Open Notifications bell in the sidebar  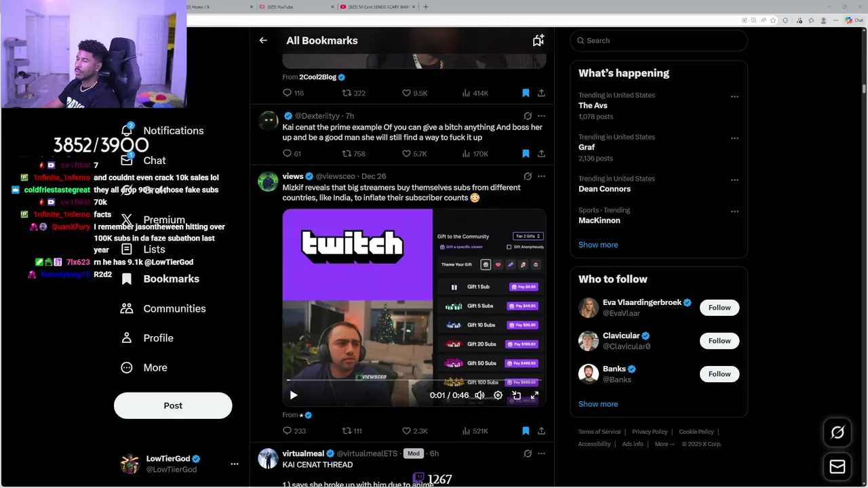[x=127, y=130]
